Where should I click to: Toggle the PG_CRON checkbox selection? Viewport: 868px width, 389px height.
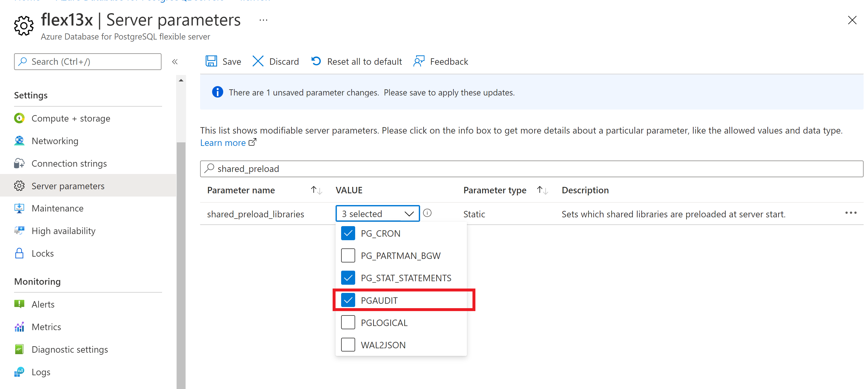point(347,233)
